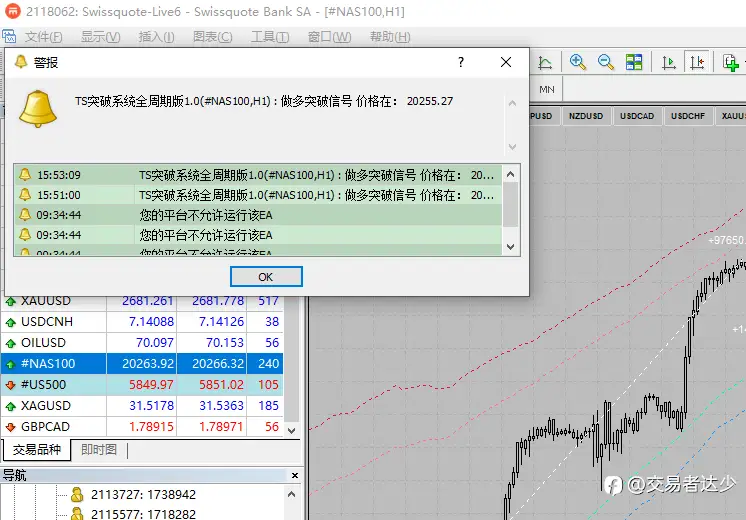Toggle chart shift icon
Viewport: 746px width, 520px height.
click(x=697, y=62)
